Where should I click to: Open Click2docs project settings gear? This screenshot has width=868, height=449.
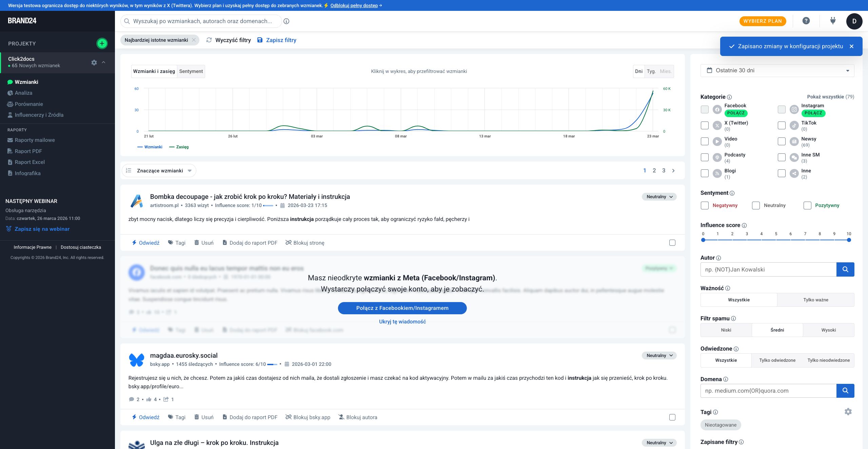tap(94, 62)
